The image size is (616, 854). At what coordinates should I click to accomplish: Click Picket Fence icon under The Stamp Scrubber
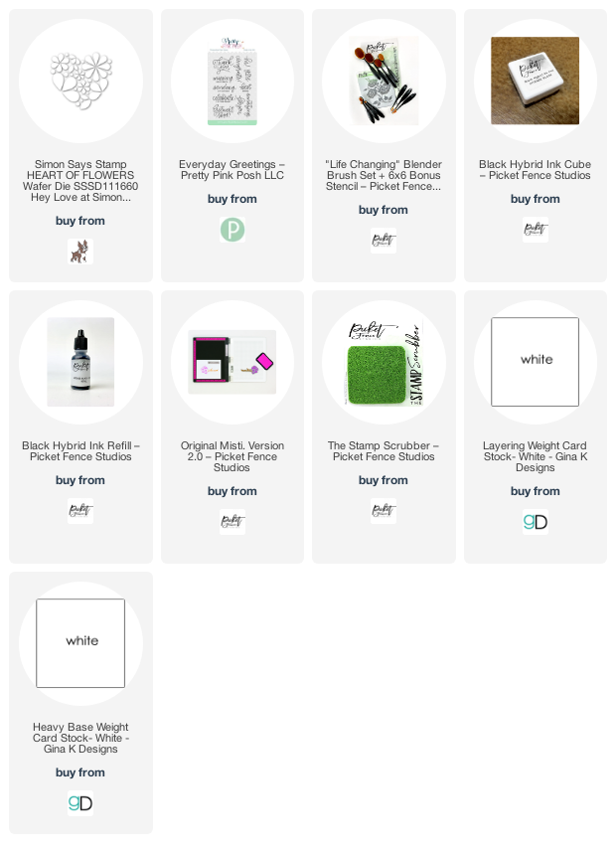click(384, 511)
